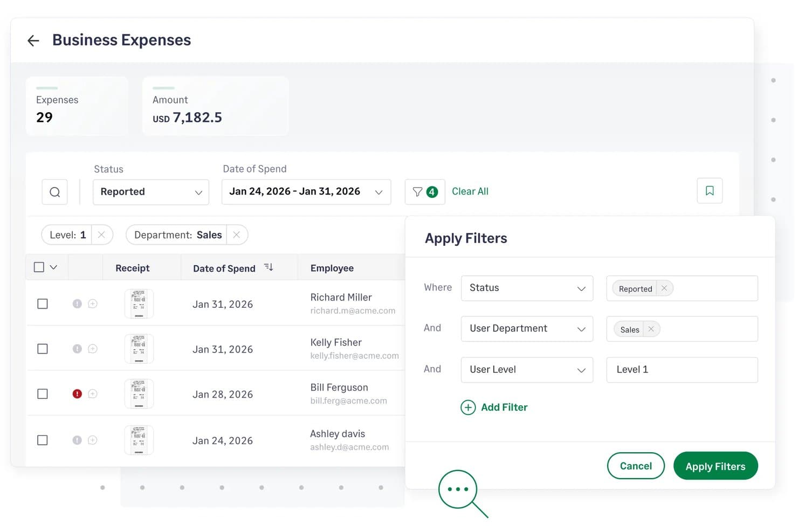Remove the Sales tag in the department filter

(651, 329)
